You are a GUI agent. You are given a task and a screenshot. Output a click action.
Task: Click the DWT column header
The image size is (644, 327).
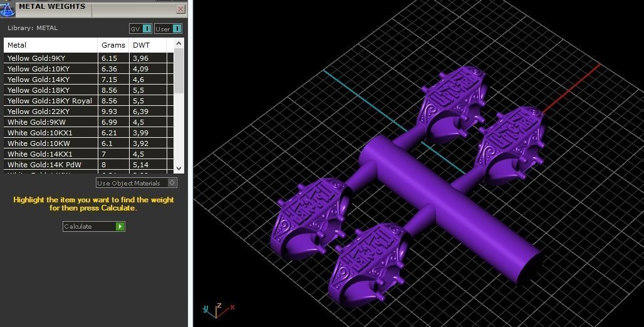148,45
